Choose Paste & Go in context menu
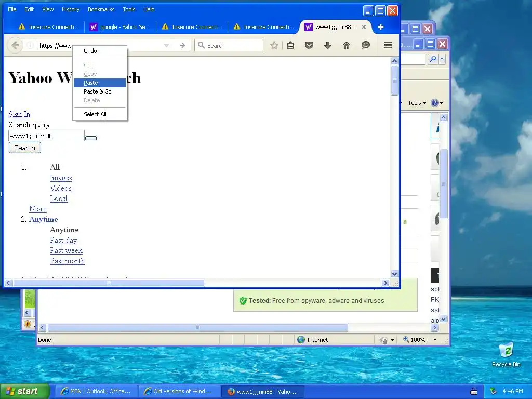The height and width of the screenshot is (399, 532). pyautogui.click(x=100, y=91)
